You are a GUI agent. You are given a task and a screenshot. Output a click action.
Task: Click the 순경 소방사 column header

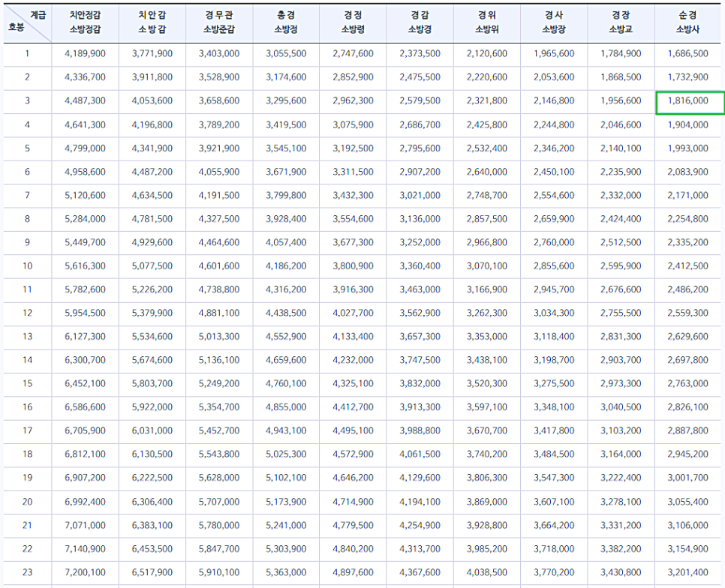688,22
